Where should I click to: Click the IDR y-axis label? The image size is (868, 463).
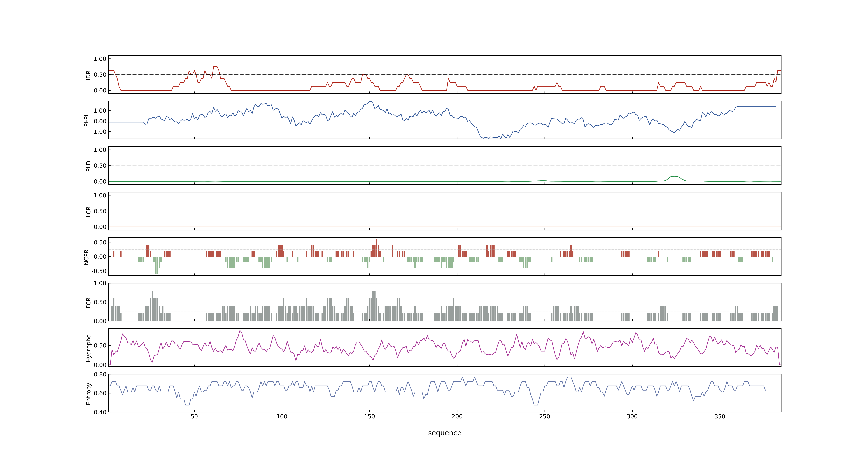click(x=88, y=75)
